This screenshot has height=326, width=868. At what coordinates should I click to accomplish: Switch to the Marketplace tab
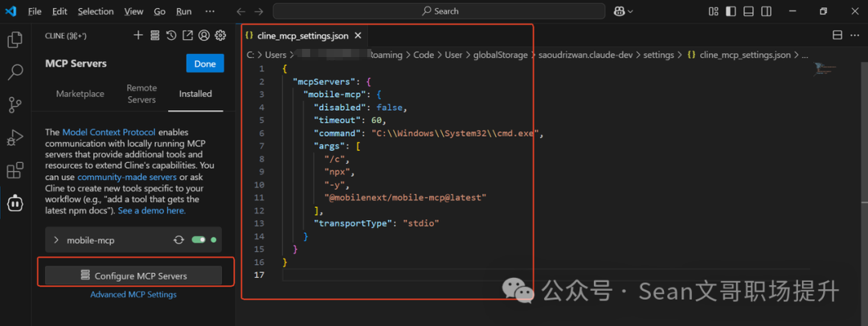pyautogui.click(x=80, y=94)
